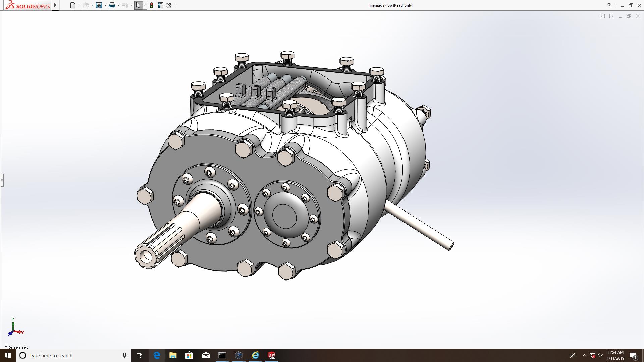The height and width of the screenshot is (362, 644).
Task: Click the expand right panel toggle
Action: (x=611, y=16)
